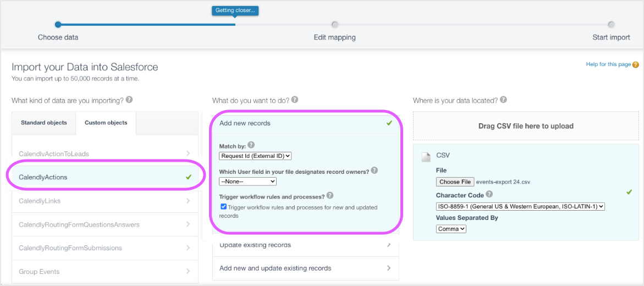Viewport: 644px width, 286px height.
Task: Click help icon beside "Where is your data located?"
Action: (x=503, y=100)
